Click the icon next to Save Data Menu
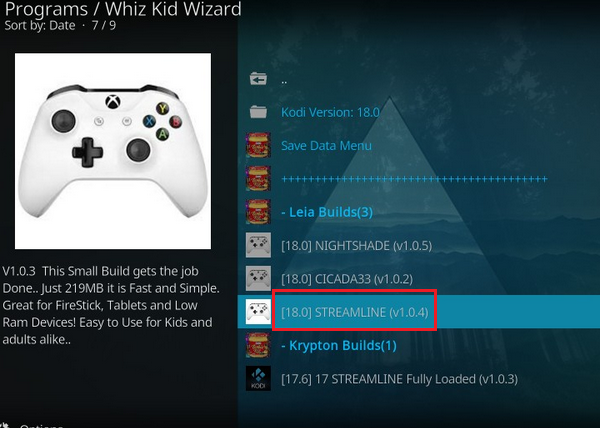This screenshot has height=428, width=600. [258, 145]
